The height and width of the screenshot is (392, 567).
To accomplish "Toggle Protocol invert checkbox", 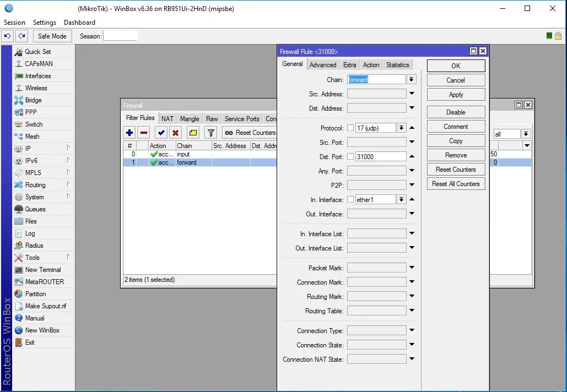I will tap(350, 128).
